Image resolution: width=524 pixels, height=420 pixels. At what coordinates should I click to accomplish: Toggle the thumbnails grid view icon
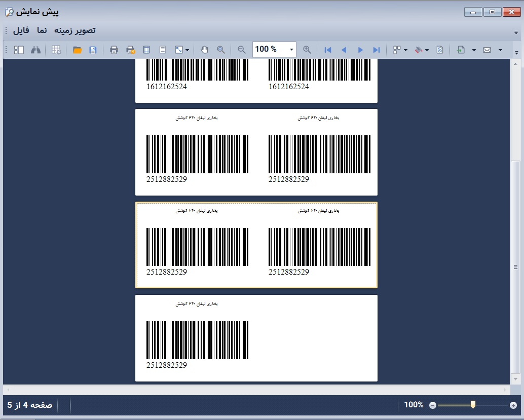point(56,50)
